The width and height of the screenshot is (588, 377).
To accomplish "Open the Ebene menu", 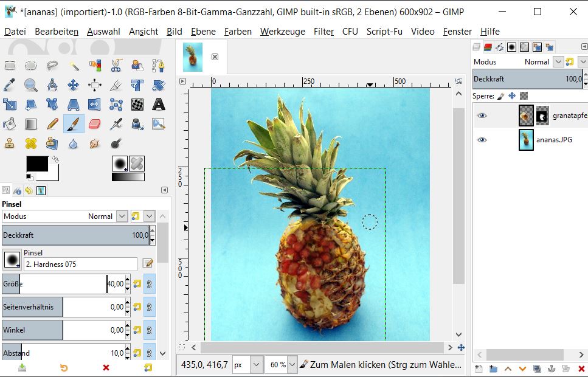I will tap(202, 32).
